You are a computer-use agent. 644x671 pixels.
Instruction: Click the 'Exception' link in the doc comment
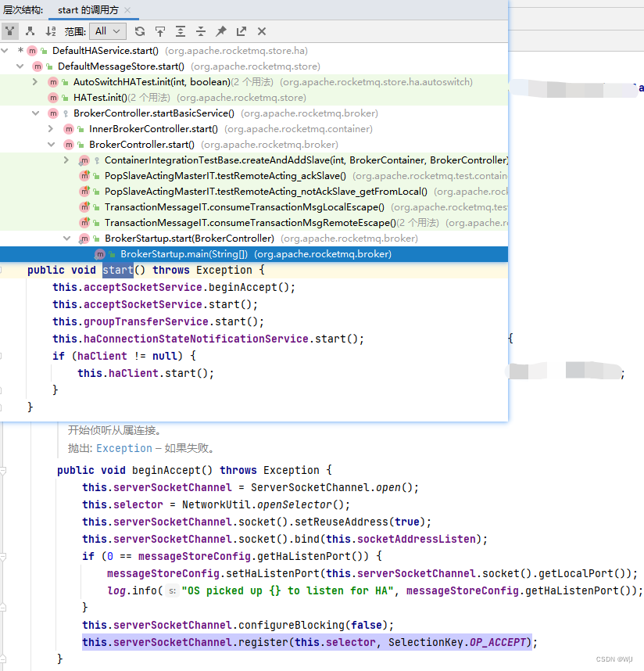coord(124,448)
